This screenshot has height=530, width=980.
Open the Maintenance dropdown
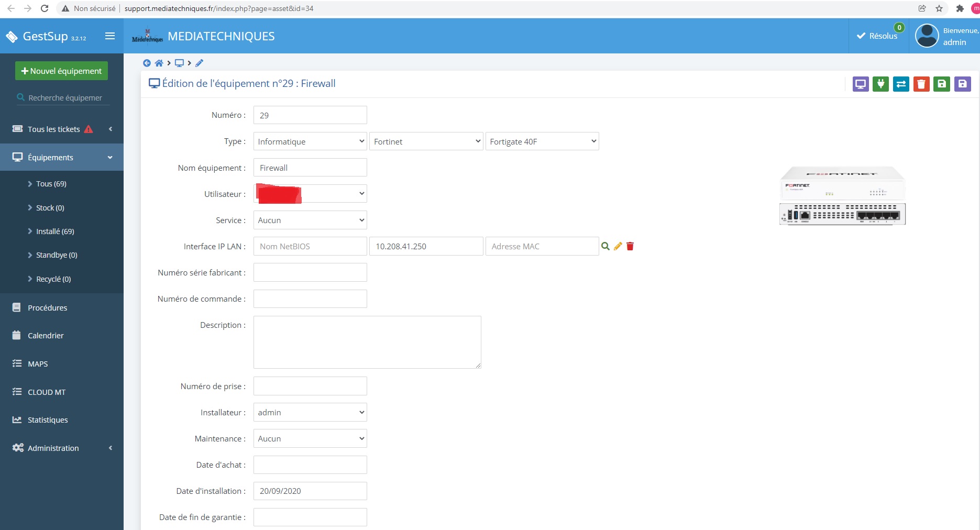[310, 438]
